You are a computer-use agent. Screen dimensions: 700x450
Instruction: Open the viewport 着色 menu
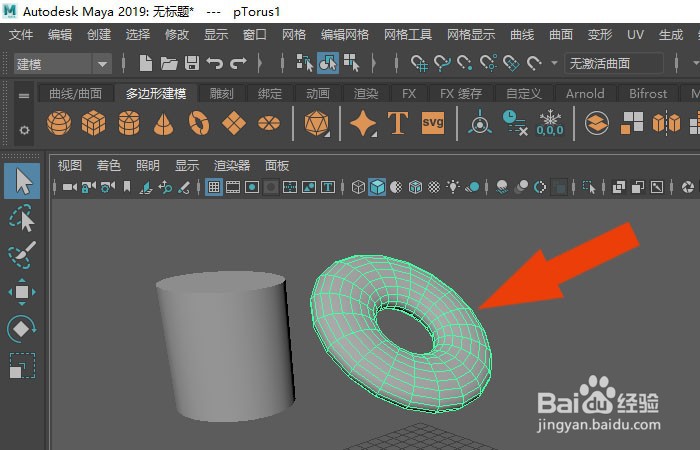(x=108, y=166)
